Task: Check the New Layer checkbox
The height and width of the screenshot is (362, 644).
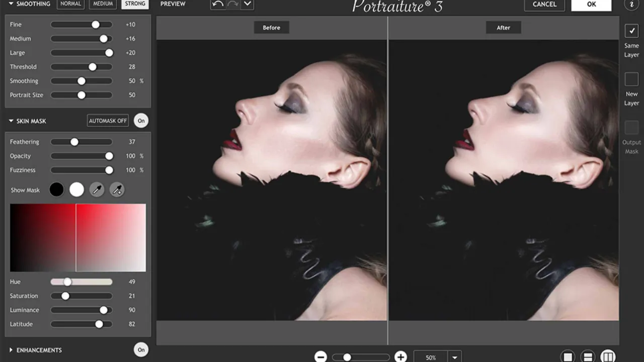Action: click(x=631, y=79)
